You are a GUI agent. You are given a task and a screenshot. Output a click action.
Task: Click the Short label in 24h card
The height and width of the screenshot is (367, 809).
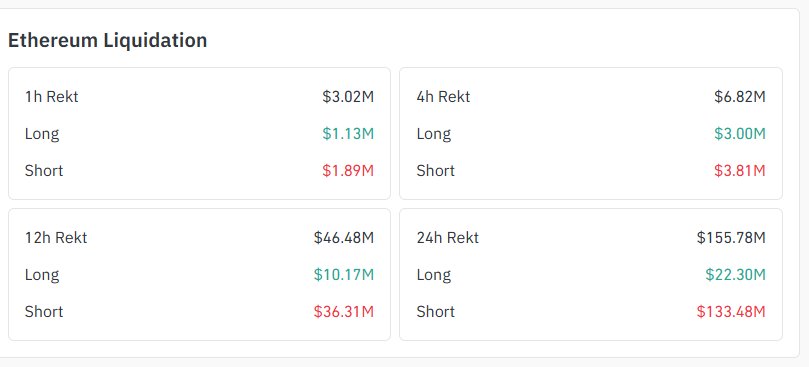tap(435, 312)
